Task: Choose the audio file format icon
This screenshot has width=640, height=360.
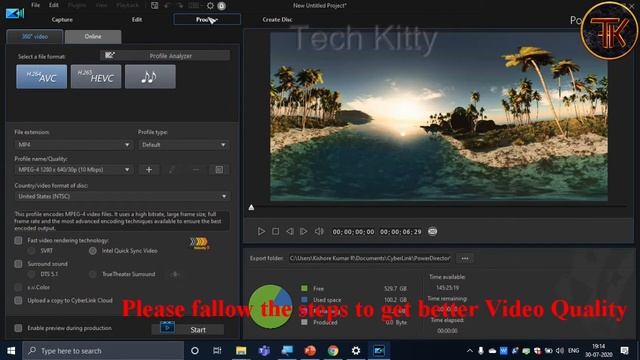Action: [x=150, y=77]
